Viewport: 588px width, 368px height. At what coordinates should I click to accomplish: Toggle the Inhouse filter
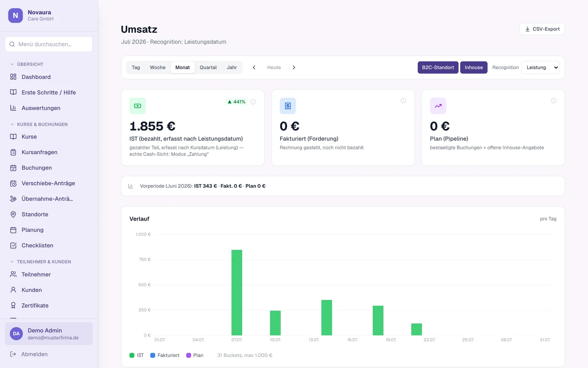(474, 67)
